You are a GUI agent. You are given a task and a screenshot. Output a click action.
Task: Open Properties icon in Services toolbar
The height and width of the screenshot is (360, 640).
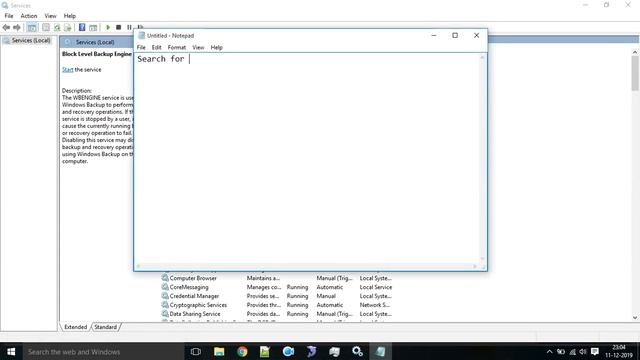tap(46, 27)
